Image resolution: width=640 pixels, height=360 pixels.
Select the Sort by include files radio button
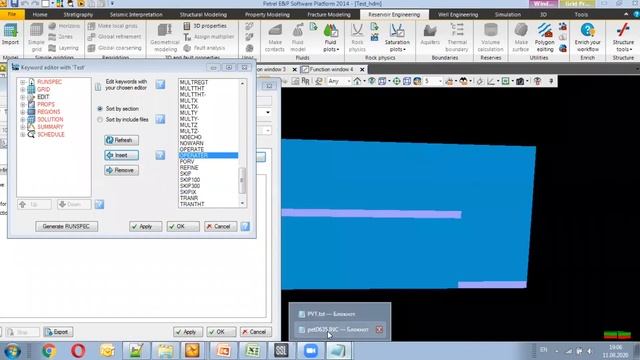point(100,120)
